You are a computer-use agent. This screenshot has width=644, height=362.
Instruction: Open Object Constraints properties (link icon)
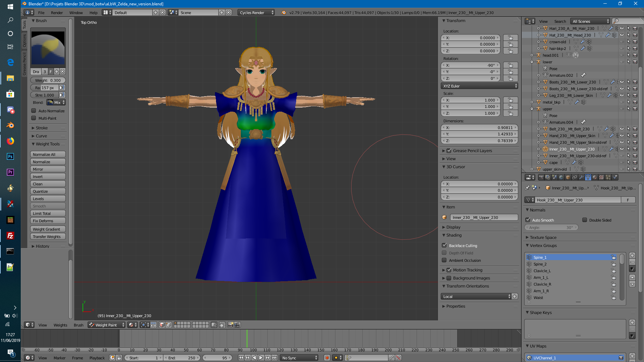coord(575,177)
